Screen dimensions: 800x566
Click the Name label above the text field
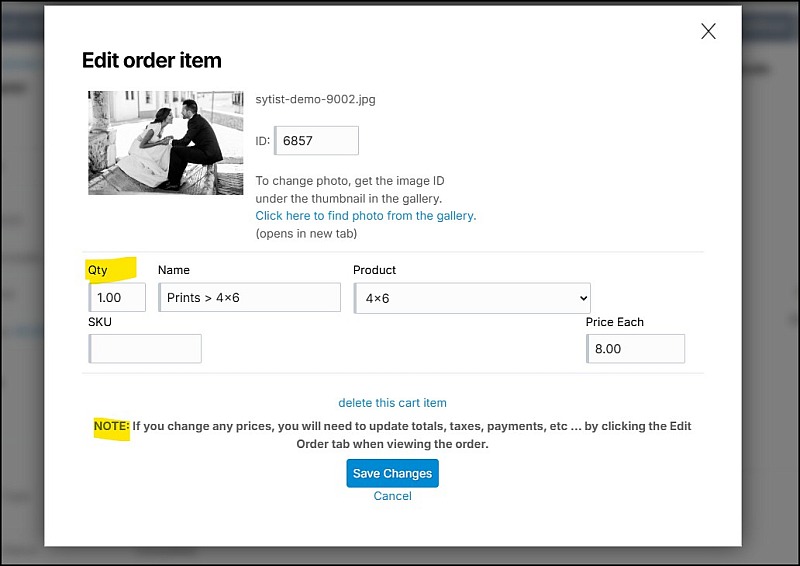pyautogui.click(x=173, y=270)
